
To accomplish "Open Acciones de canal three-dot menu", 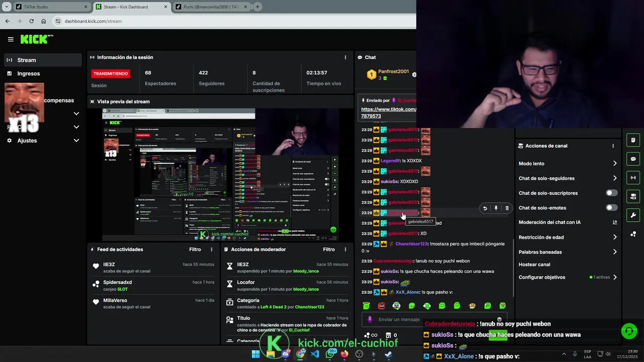I will 613,146.
